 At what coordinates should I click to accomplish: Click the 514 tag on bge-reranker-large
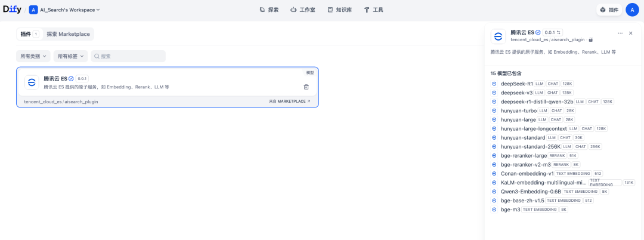tap(574, 156)
